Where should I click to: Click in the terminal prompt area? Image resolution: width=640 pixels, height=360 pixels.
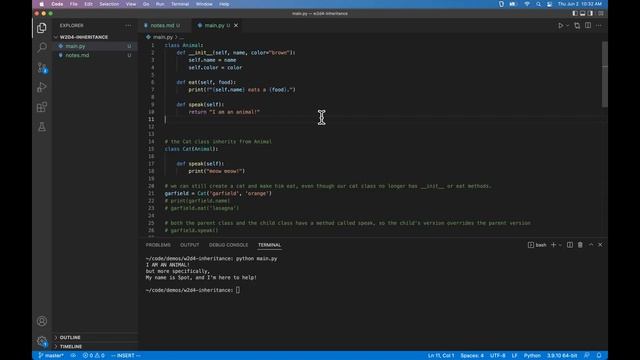[238, 290]
